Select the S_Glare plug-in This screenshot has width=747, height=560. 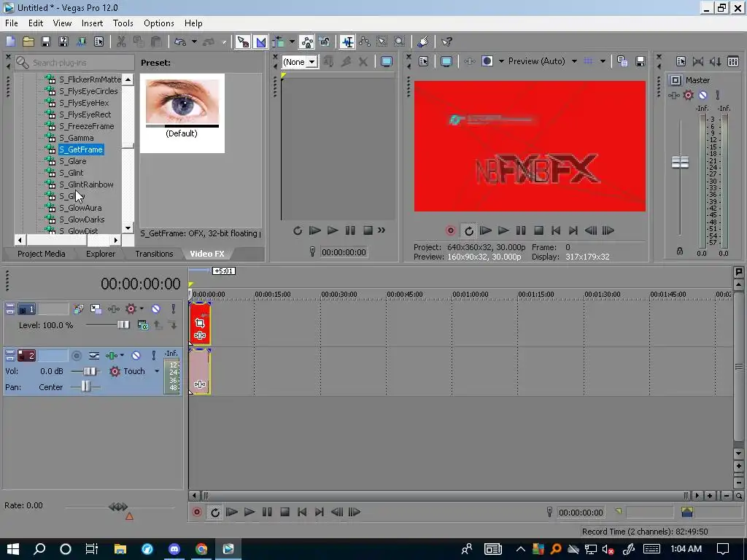coord(72,161)
